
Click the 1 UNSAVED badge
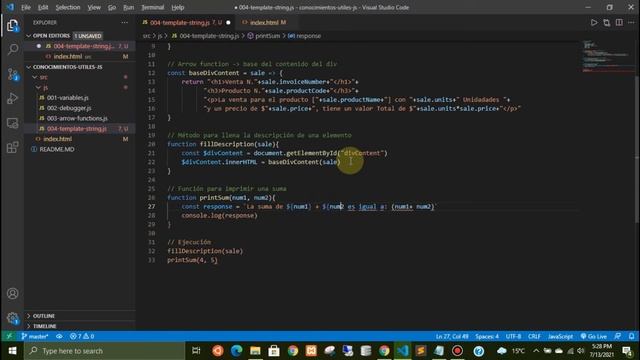[x=88, y=36]
